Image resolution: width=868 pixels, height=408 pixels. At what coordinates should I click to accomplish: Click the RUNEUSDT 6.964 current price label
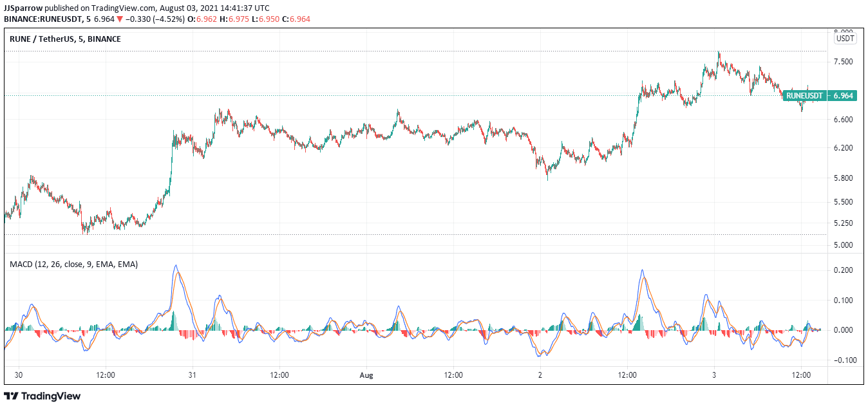[820, 95]
